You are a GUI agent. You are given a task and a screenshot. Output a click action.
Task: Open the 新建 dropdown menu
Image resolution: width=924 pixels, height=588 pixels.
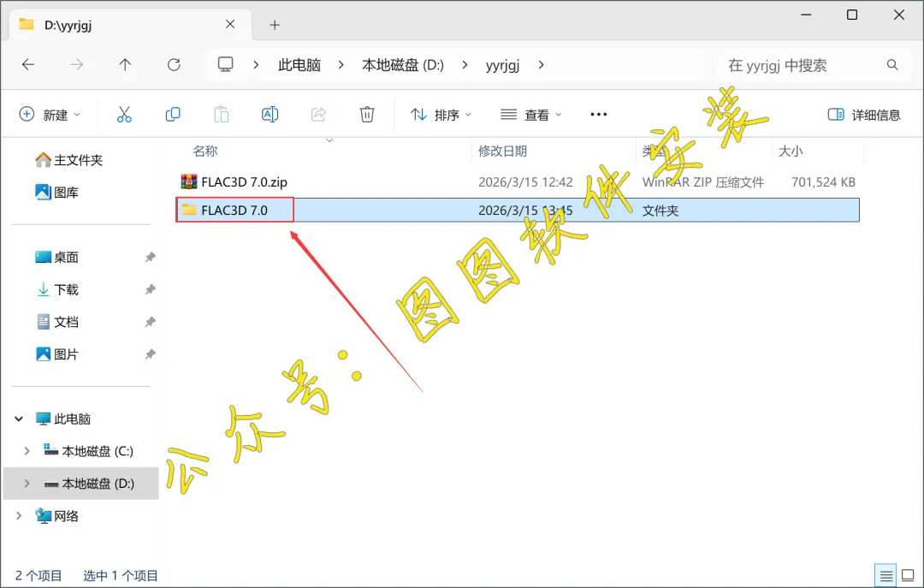[x=50, y=115]
